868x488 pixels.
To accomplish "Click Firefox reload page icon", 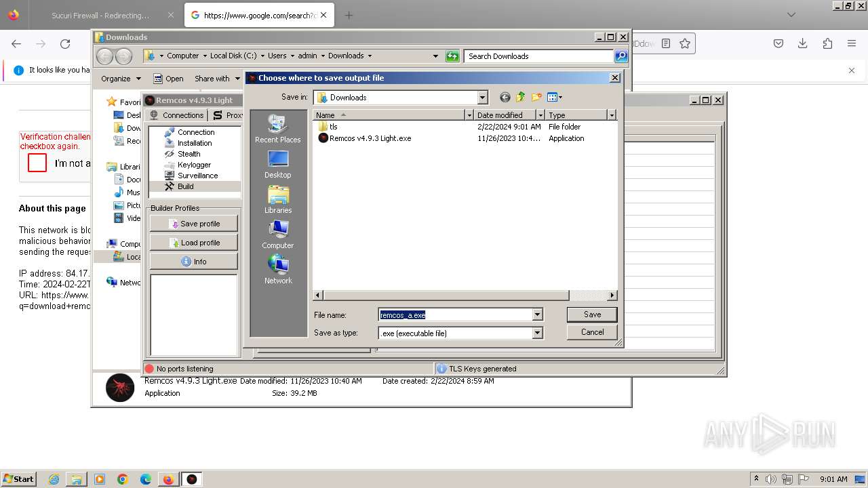I will [65, 43].
